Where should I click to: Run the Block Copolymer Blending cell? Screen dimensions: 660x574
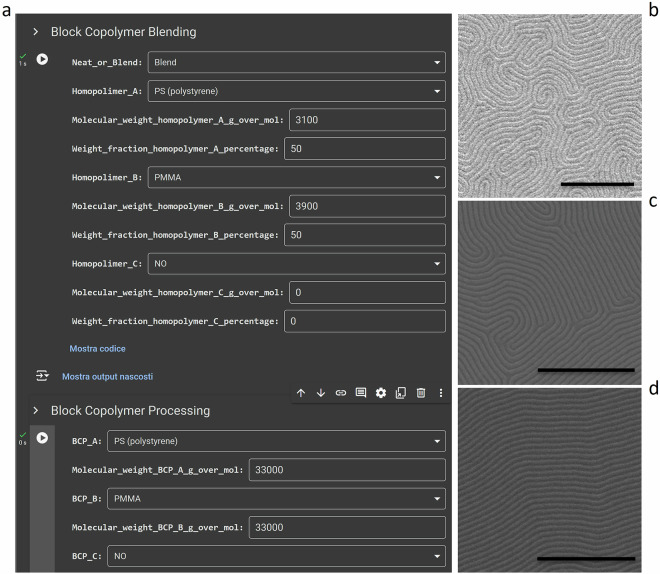point(42,60)
